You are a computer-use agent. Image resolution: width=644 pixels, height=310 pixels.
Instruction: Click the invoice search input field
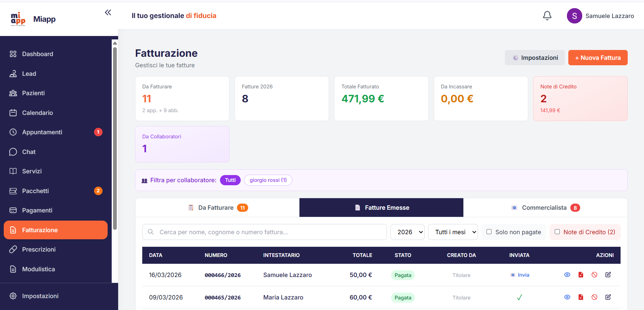click(x=268, y=232)
